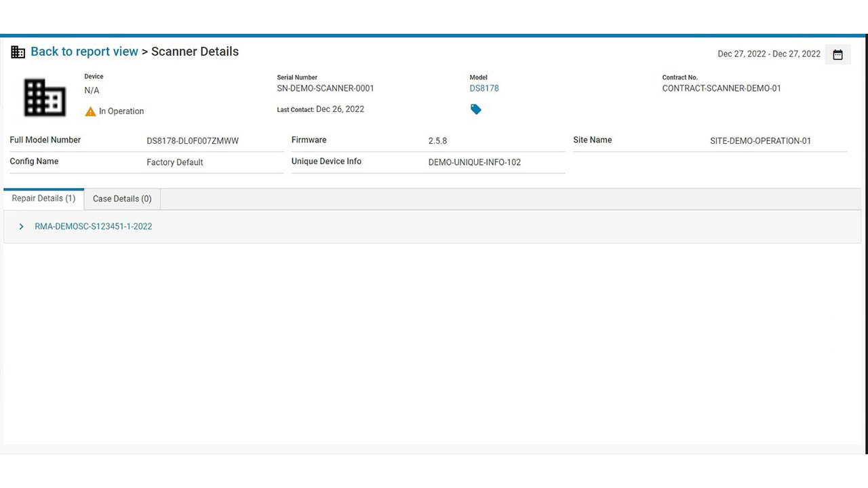Click the large device building image

[x=45, y=98]
